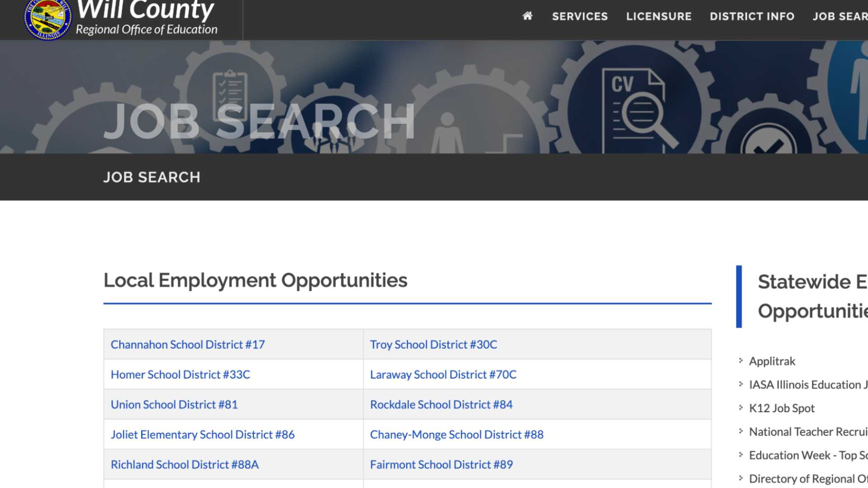Open the Job Search nav item

840,16
